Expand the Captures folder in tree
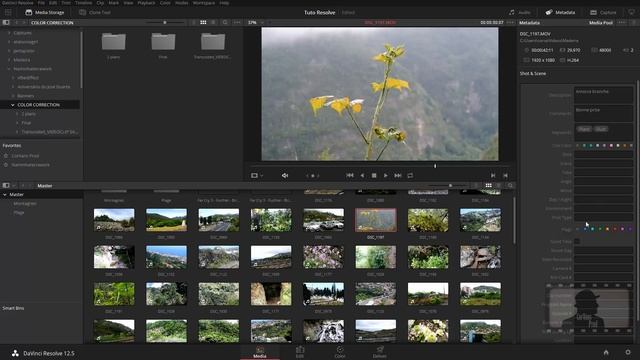This screenshot has height=360, width=640. [9, 33]
